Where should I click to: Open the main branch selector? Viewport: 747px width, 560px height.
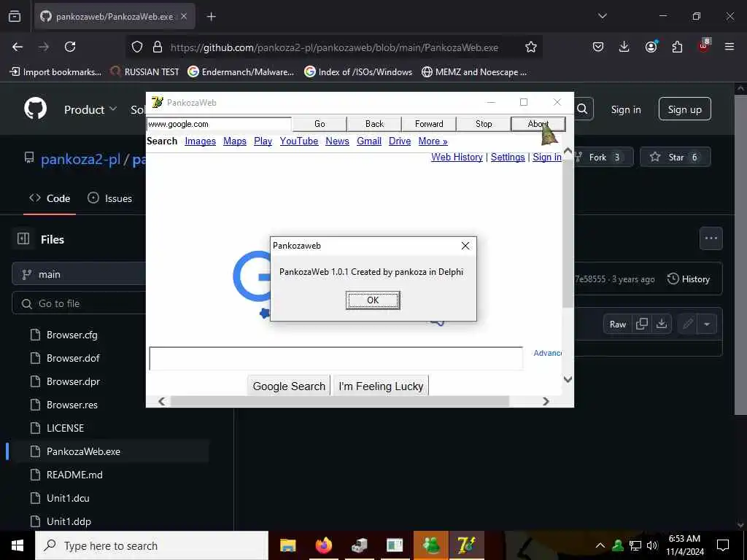pos(80,274)
